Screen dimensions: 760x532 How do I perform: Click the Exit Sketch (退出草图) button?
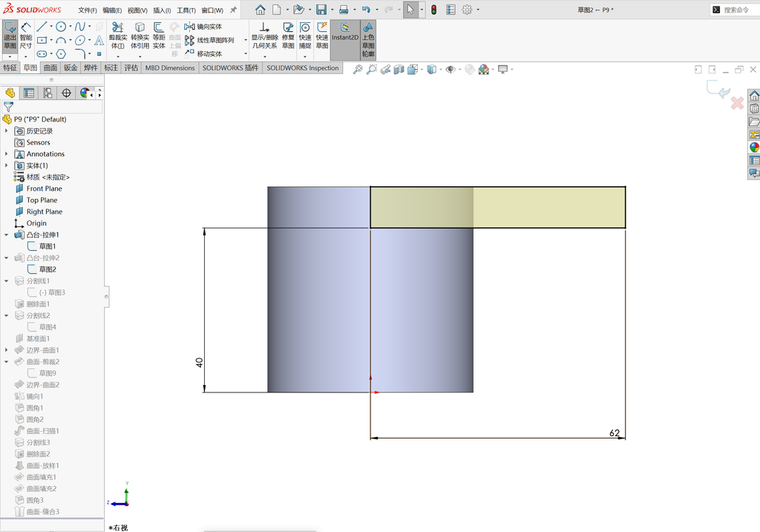[x=10, y=36]
